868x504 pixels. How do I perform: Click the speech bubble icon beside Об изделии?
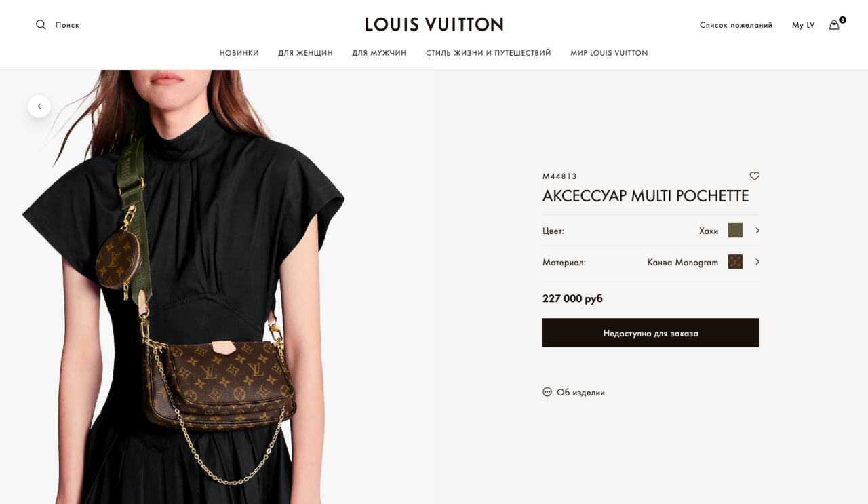tap(547, 392)
